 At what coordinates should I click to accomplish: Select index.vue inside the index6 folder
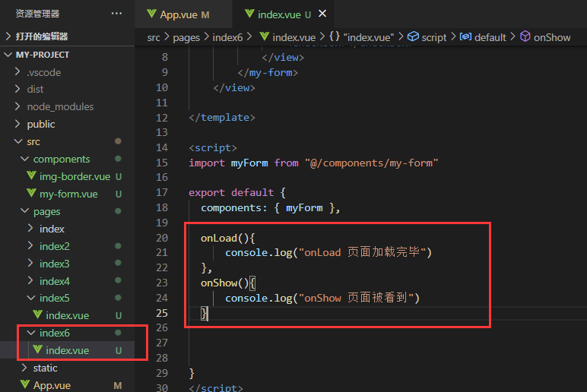point(68,350)
